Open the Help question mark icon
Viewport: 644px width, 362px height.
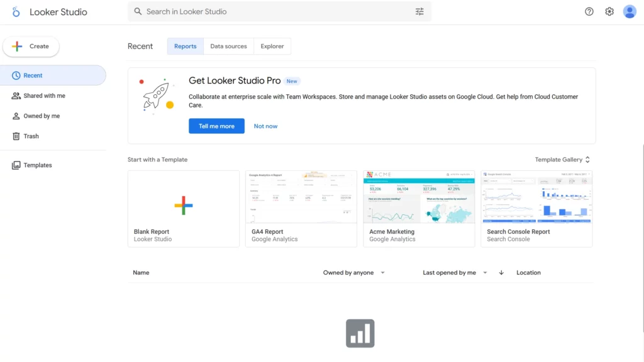[x=589, y=11]
